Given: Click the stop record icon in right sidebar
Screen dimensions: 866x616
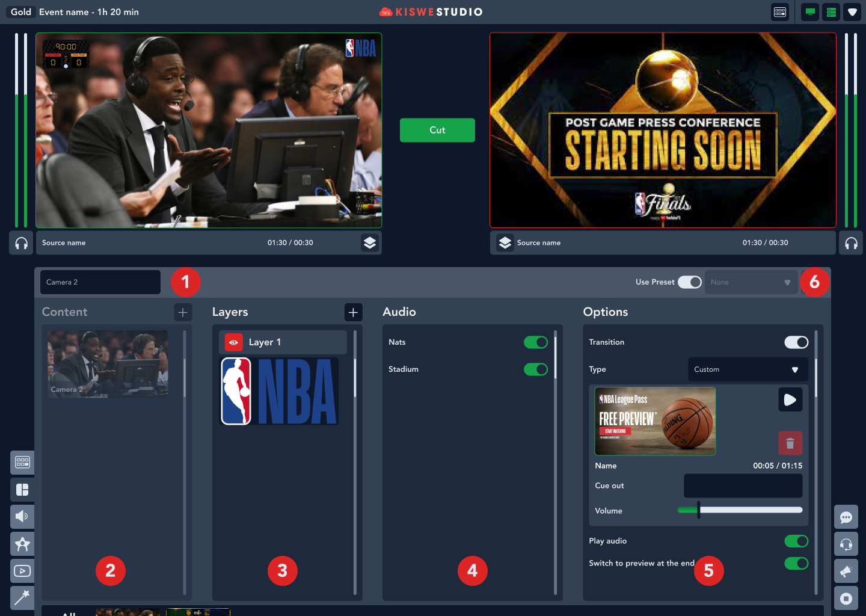Looking at the screenshot, I should (x=846, y=598).
